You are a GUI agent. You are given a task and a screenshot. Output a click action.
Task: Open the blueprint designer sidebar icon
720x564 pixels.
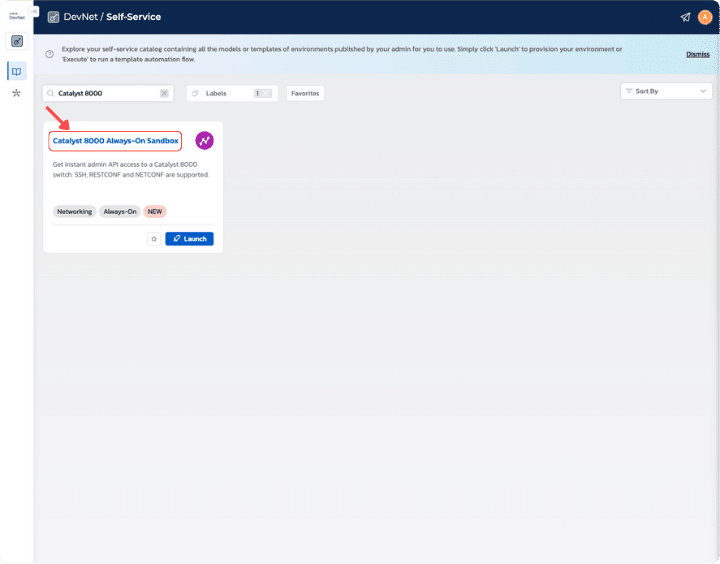(17, 41)
